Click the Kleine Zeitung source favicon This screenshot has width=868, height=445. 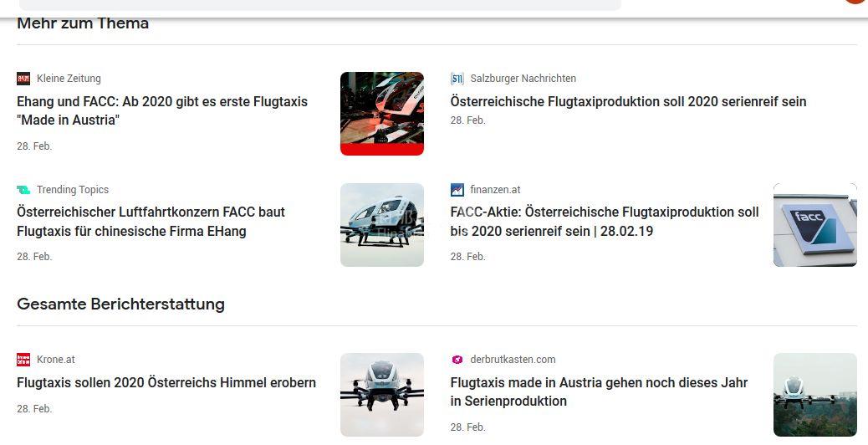click(23, 79)
